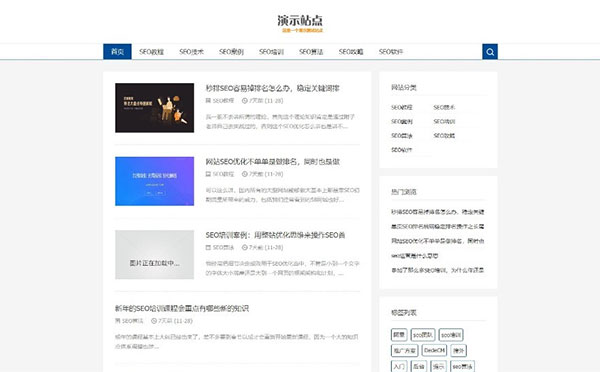
Task: Click the 推广方案 tag button
Action: point(404,350)
